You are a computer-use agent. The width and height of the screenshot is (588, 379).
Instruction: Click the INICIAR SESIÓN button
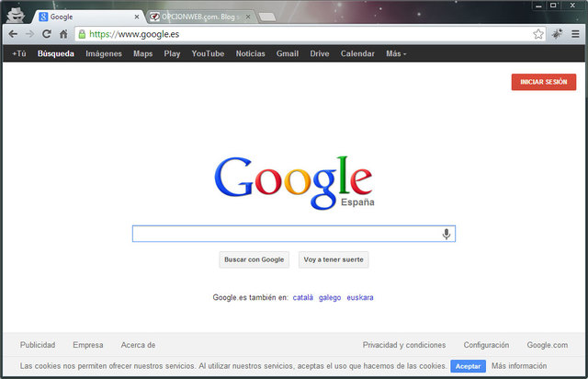click(544, 82)
